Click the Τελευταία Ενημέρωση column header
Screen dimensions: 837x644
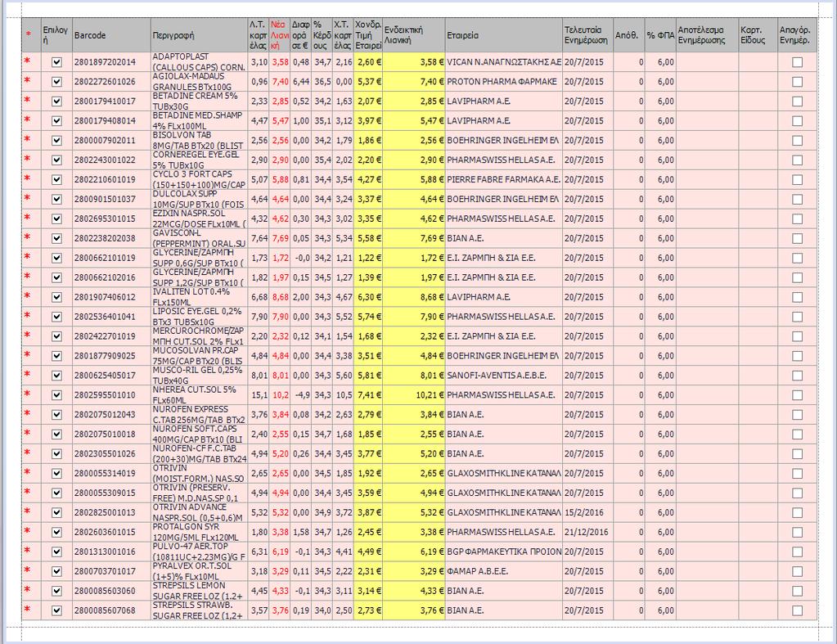(x=587, y=35)
